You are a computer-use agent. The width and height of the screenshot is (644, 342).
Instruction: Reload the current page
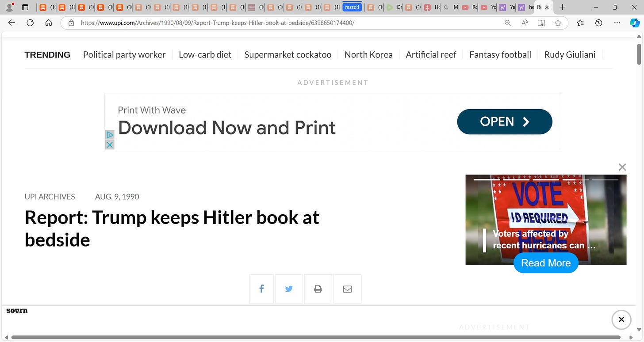[30, 23]
